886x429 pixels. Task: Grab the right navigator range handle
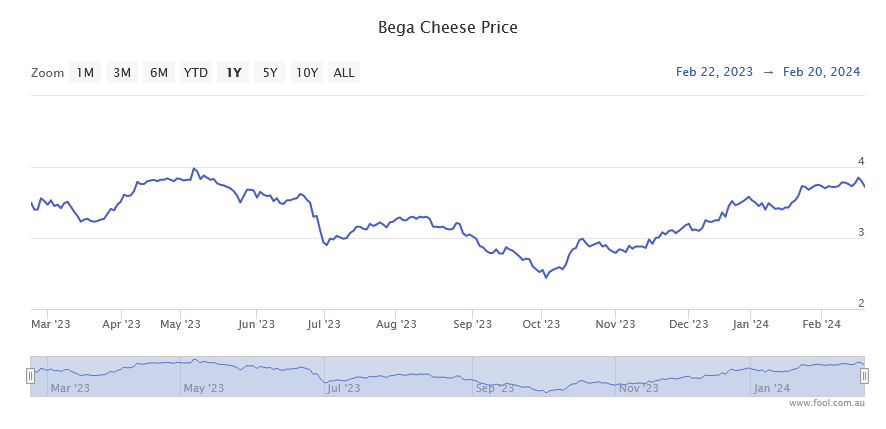(x=864, y=376)
